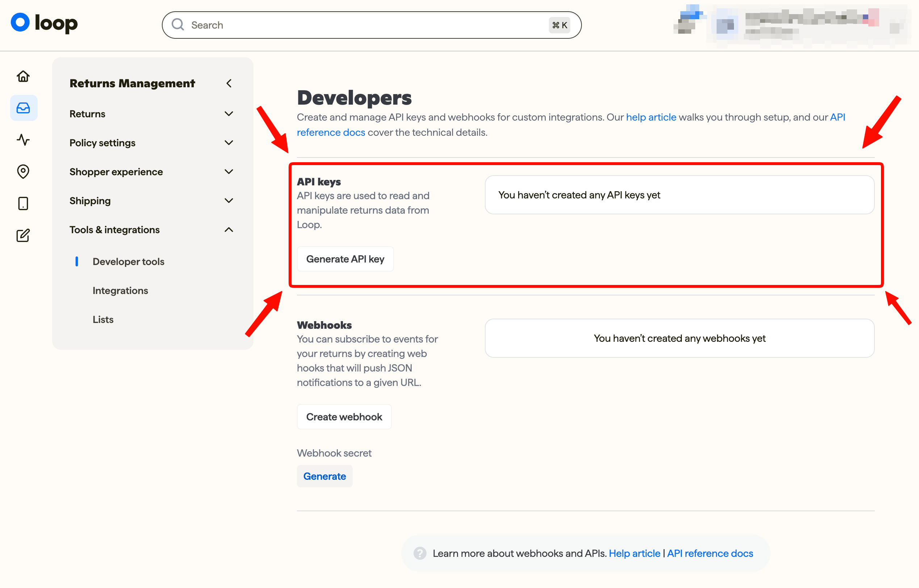The width and height of the screenshot is (919, 588).
Task: Click the magnifier icon in search bar
Action: [177, 25]
